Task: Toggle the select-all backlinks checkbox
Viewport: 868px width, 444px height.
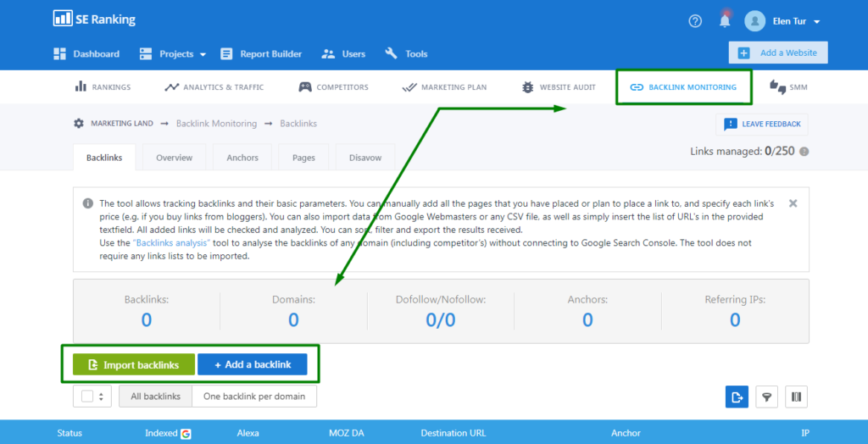Action: coord(87,396)
